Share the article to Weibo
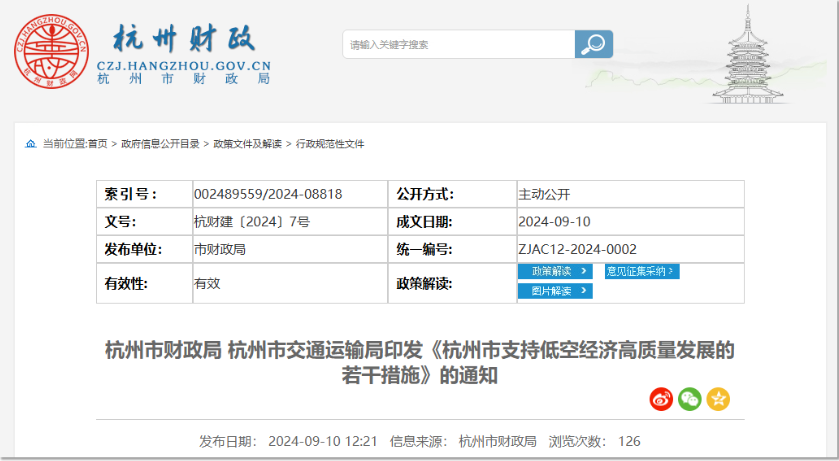The image size is (839, 461). pyautogui.click(x=661, y=399)
